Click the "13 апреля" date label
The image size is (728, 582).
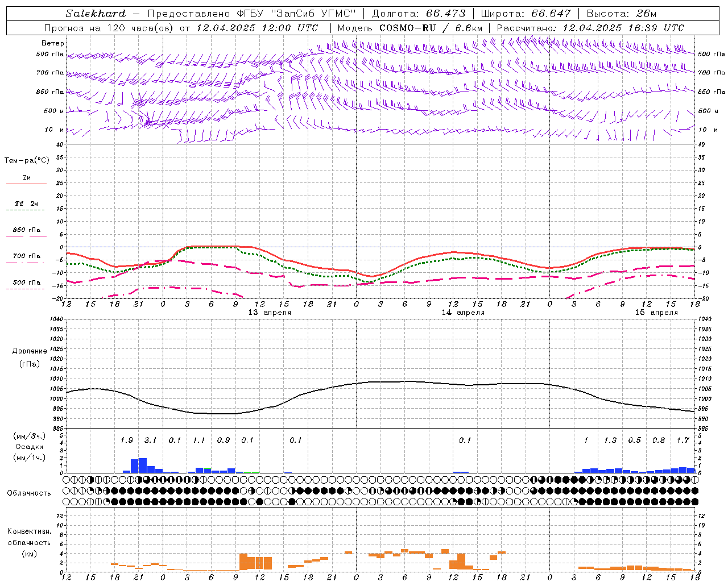click(270, 313)
